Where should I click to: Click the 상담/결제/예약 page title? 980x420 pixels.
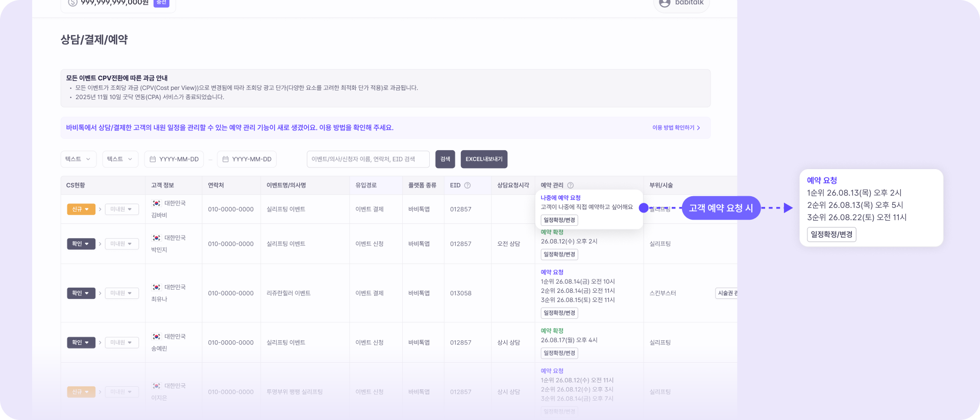click(94, 40)
